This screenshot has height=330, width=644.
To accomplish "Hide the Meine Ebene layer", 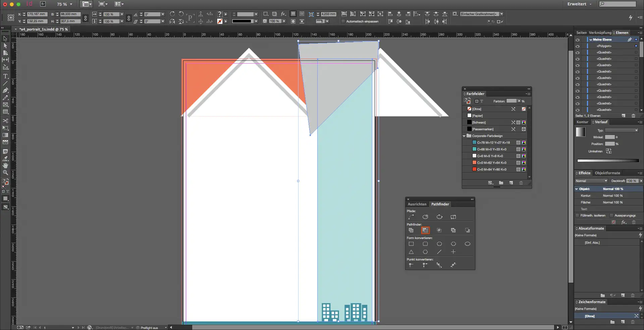I will pyautogui.click(x=578, y=40).
